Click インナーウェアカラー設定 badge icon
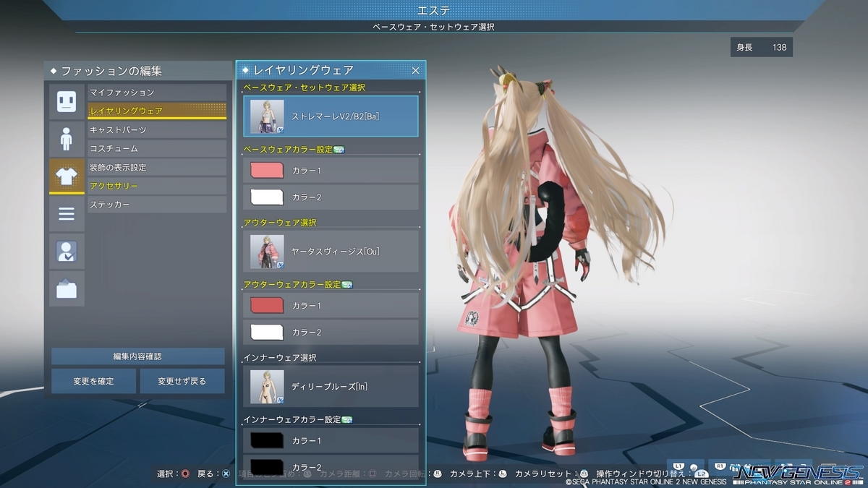 tap(346, 420)
